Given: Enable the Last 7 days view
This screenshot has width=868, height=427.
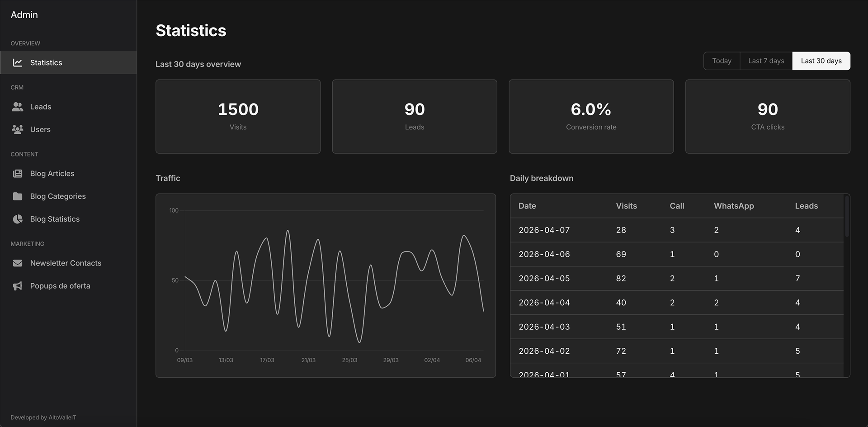Looking at the screenshot, I should tap(765, 61).
